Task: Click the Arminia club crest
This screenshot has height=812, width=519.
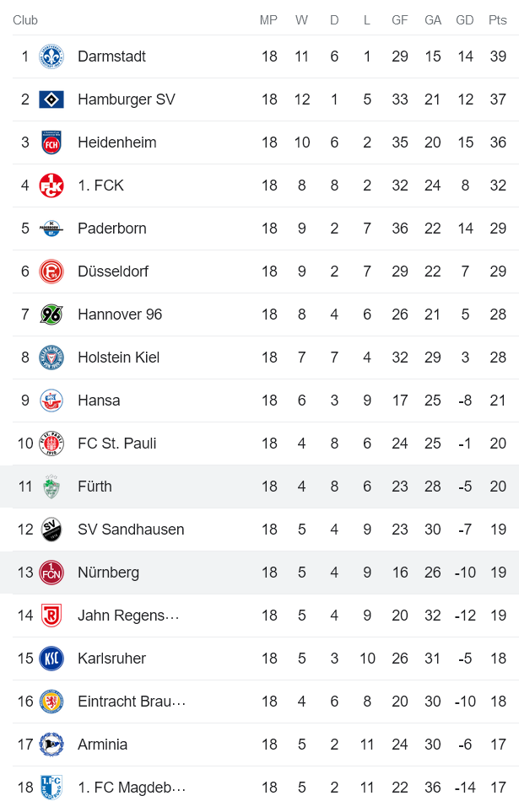Action: 52,744
